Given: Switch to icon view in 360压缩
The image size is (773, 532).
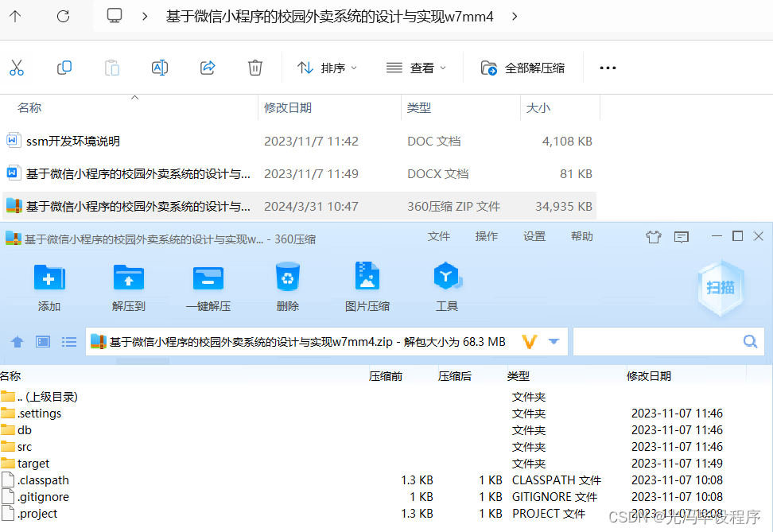Looking at the screenshot, I should click(x=43, y=341).
